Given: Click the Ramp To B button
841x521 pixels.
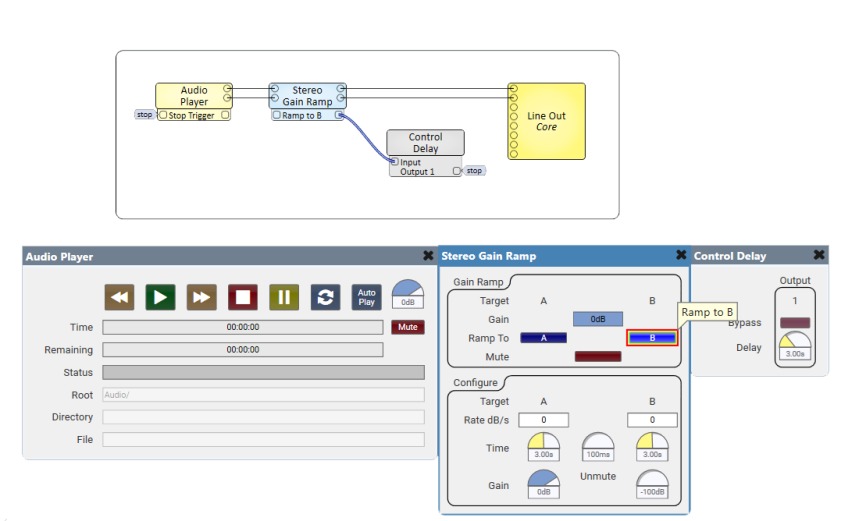Looking at the screenshot, I should click(652, 338).
